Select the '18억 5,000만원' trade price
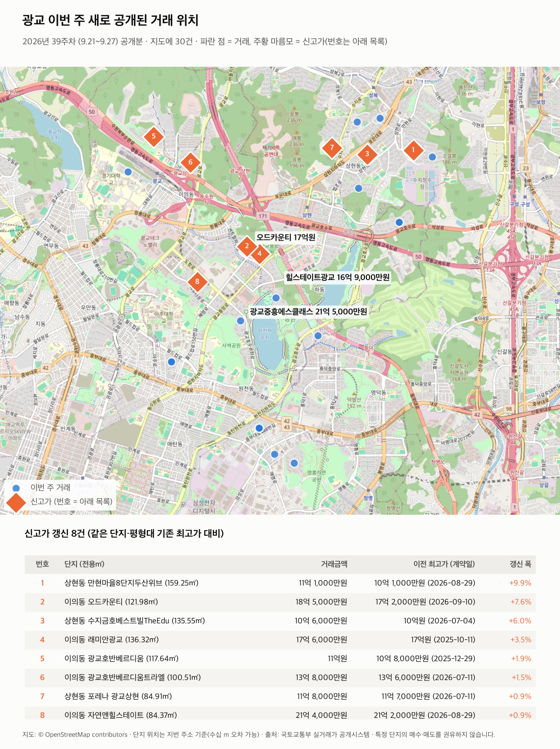560x749 pixels. [x=322, y=602]
